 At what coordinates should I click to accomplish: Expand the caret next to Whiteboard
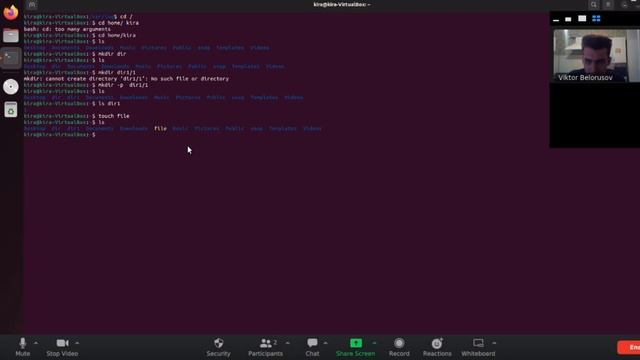[x=494, y=343]
